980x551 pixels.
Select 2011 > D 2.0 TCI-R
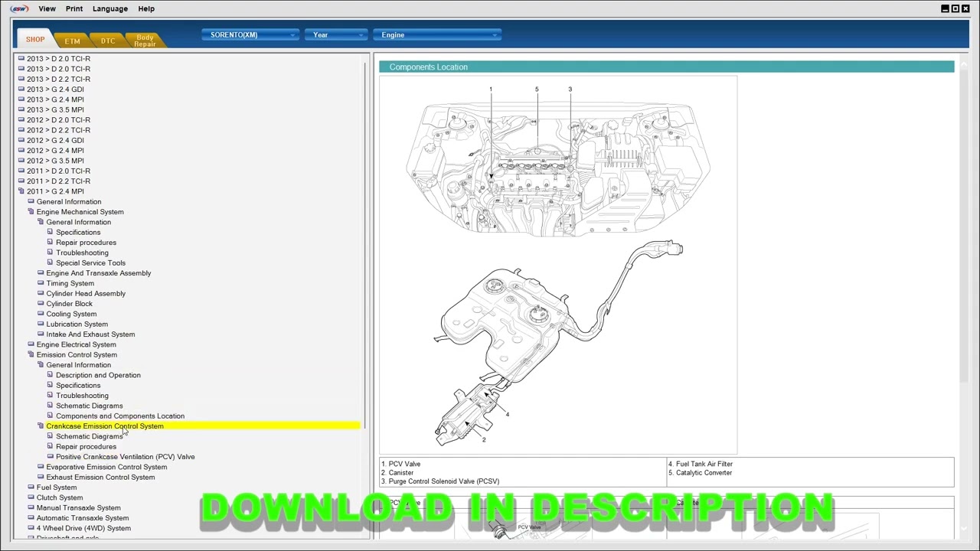(x=58, y=171)
